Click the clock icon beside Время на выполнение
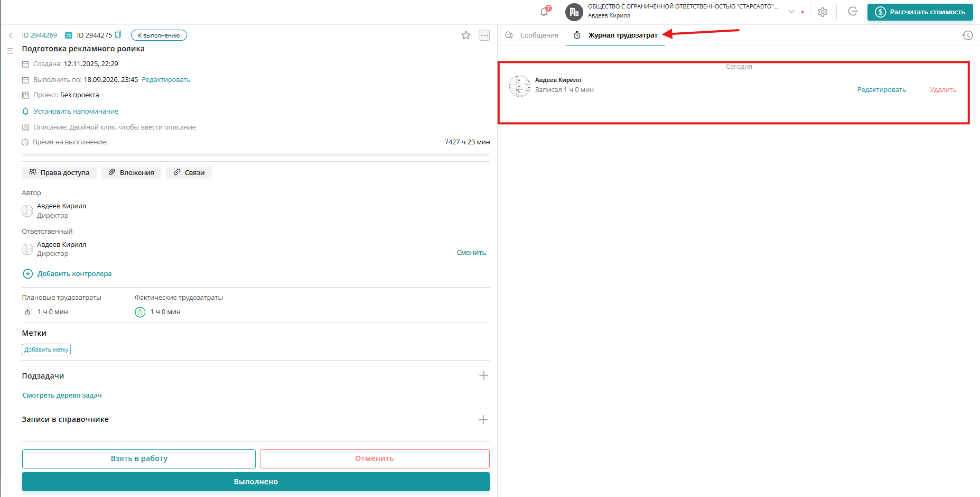 [x=25, y=142]
